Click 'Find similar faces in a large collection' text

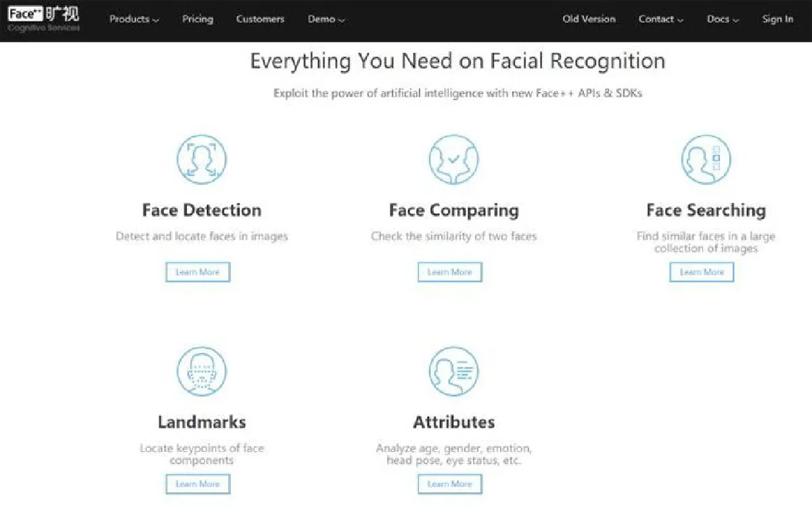click(x=706, y=242)
